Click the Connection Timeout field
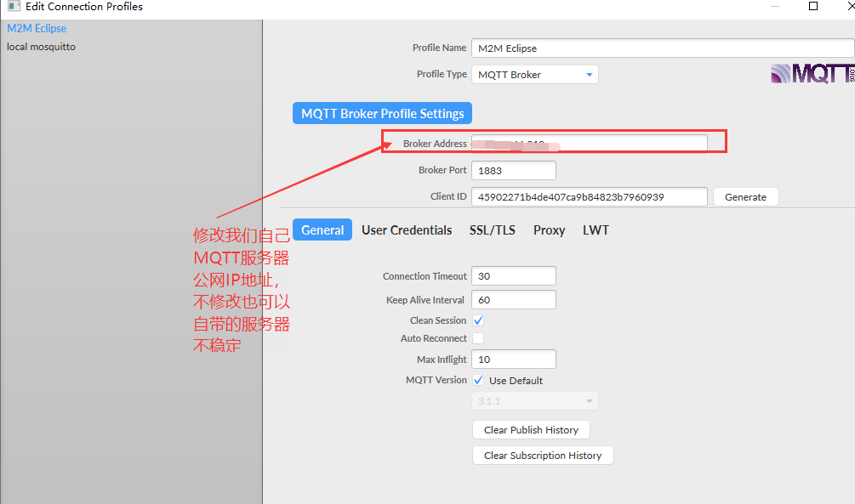This screenshot has width=855, height=504. point(514,275)
